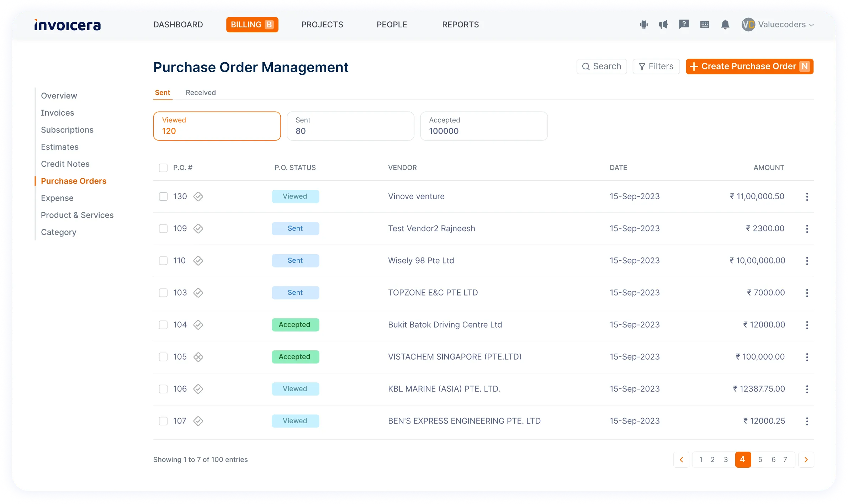Check the box for PO 103

[163, 293]
